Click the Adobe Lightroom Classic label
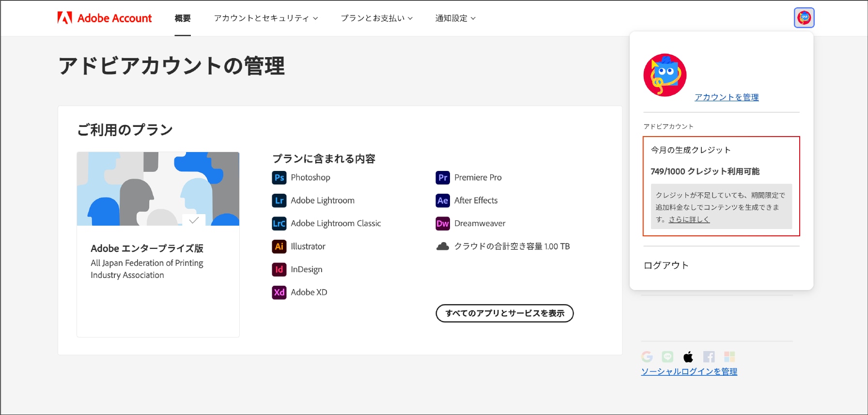 (336, 223)
